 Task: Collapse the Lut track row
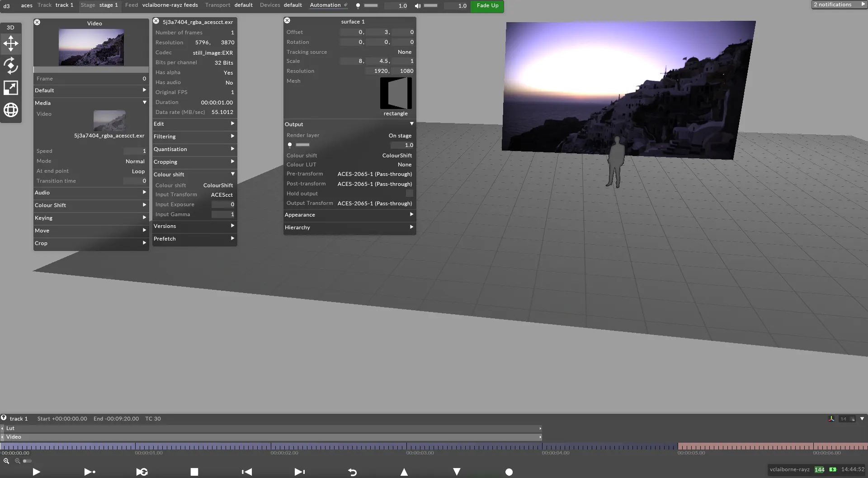[x=4, y=428]
